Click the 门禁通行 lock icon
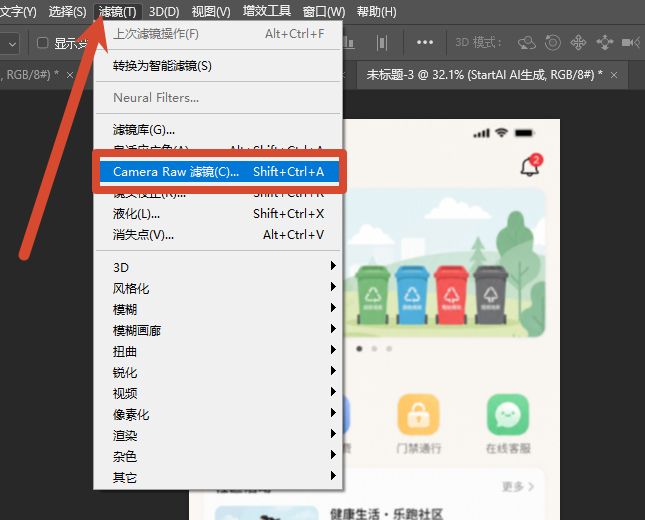 point(418,415)
